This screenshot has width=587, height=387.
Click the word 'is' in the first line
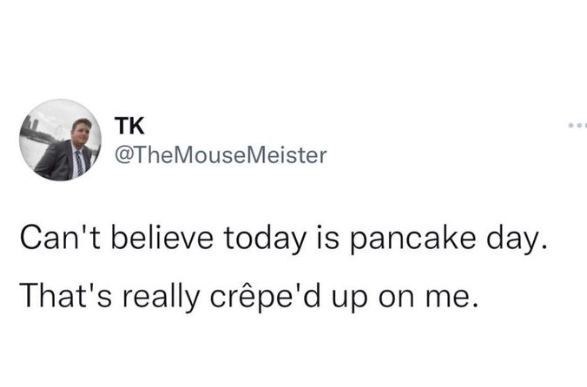[328, 238]
